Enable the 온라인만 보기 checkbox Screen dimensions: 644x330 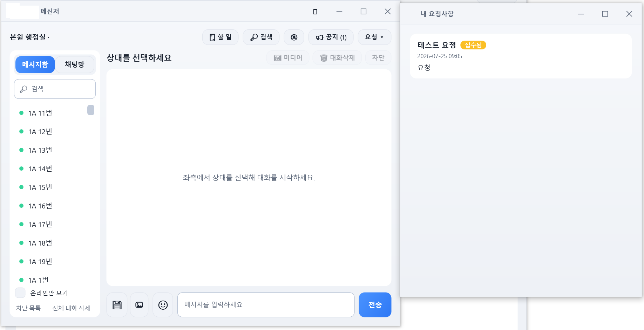click(20, 293)
